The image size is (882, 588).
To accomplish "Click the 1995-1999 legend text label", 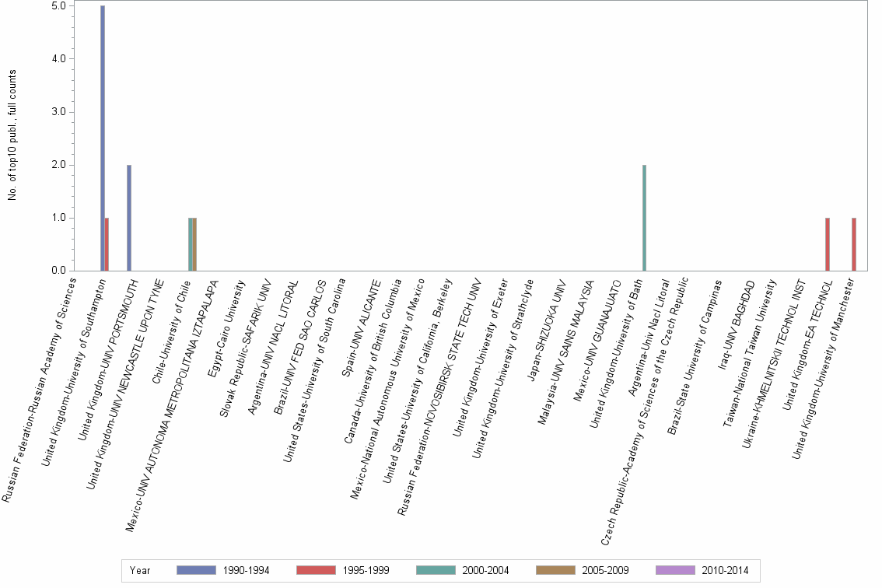I will 366,570.
